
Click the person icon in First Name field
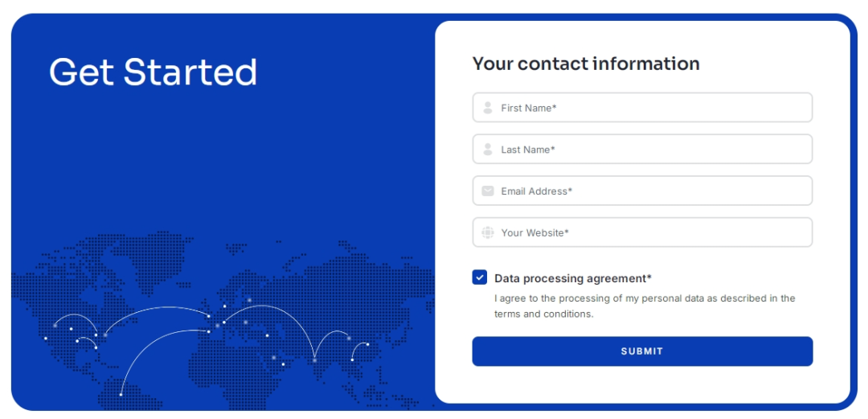point(488,108)
